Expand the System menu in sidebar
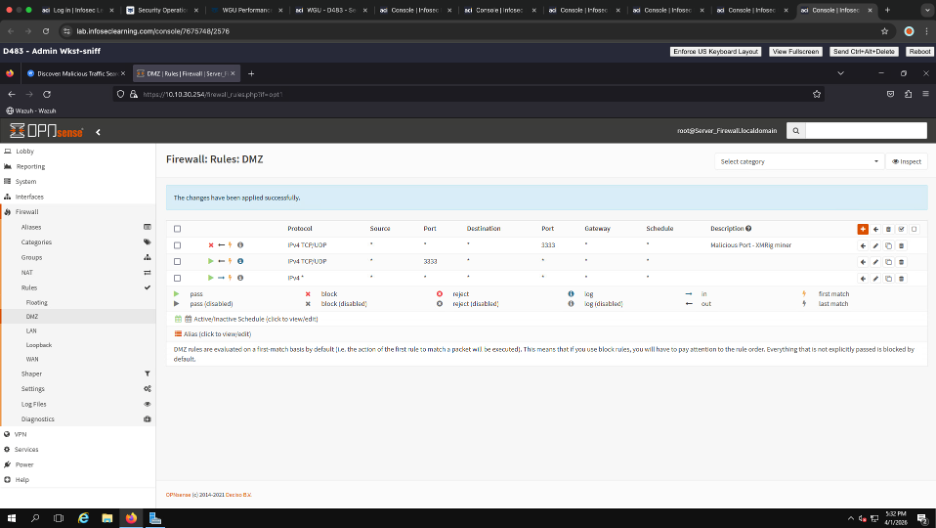 (26, 182)
